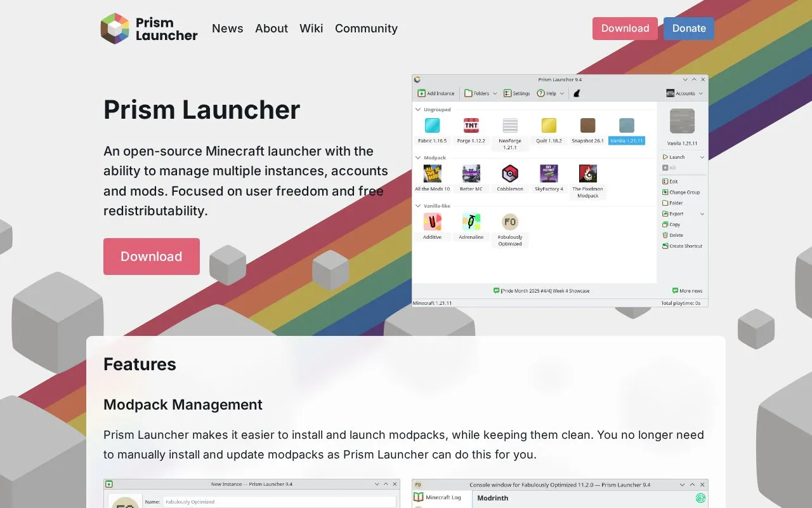Select the Forge 1.12.2 TNT icon

471,125
